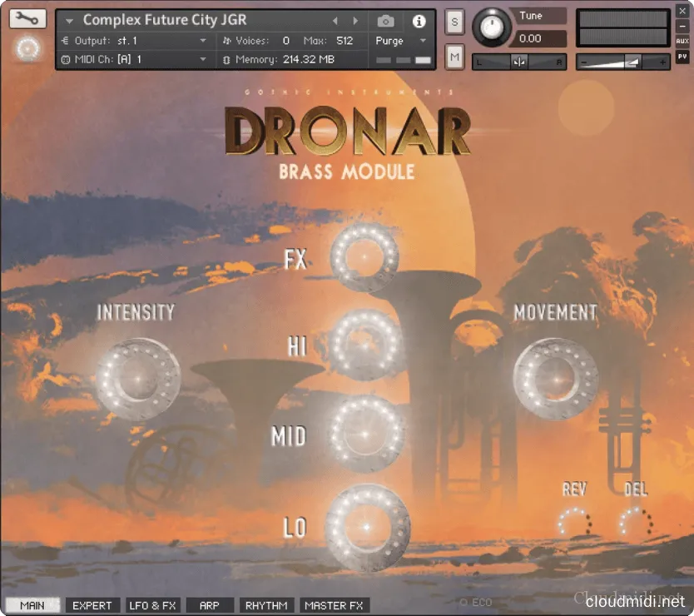The width and height of the screenshot is (694, 616).
Task: Open the camera snapshot view
Action: pyautogui.click(x=385, y=21)
